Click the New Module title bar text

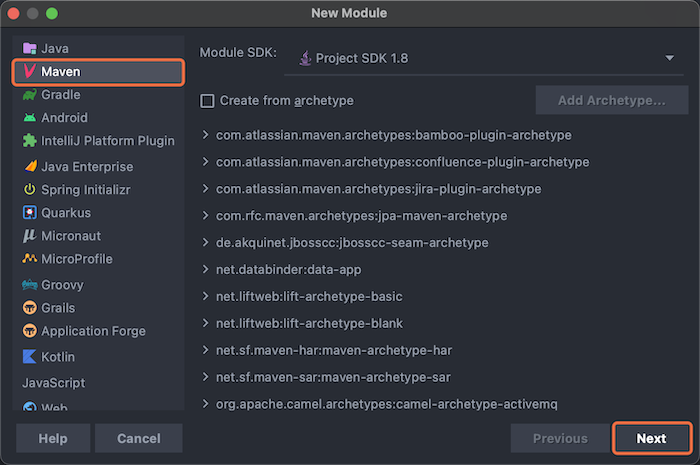point(349,13)
